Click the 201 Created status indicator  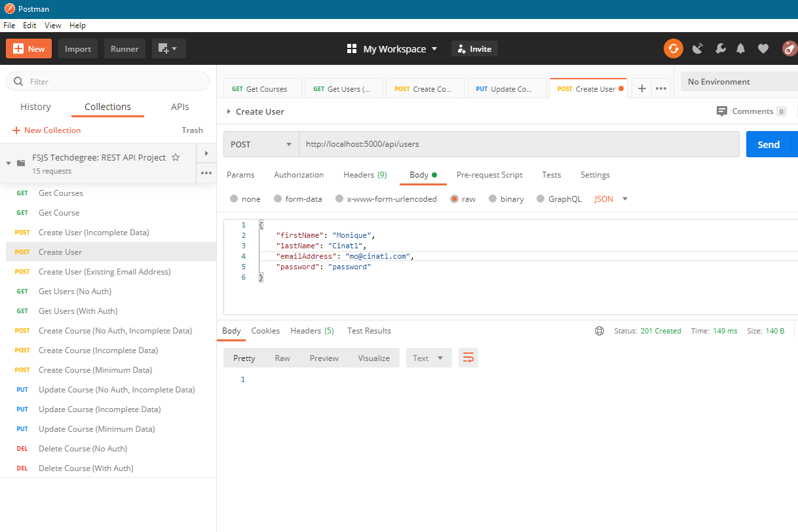(x=661, y=331)
